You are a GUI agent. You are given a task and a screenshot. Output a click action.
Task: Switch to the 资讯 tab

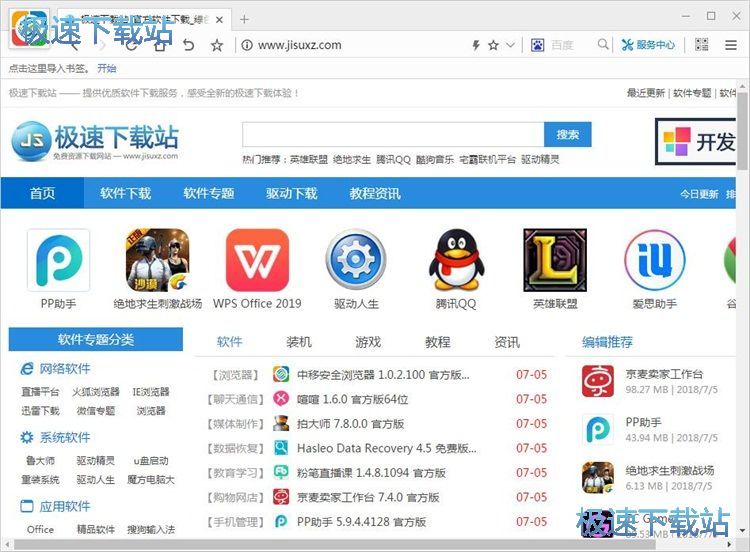pyautogui.click(x=507, y=342)
